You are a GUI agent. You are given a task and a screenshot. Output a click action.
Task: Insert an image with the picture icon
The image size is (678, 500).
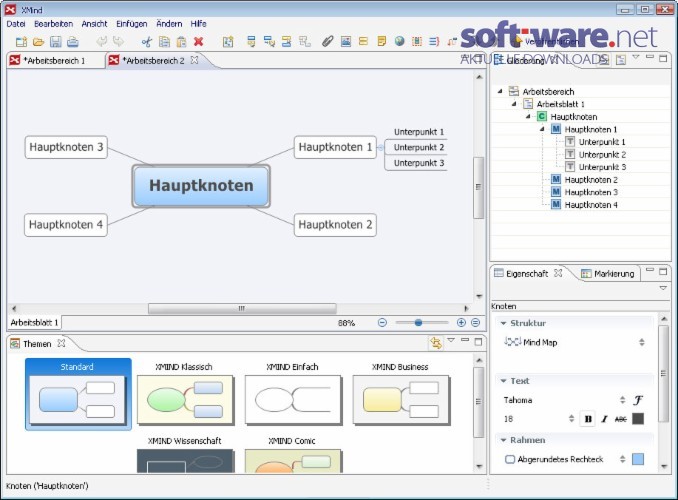click(x=345, y=42)
